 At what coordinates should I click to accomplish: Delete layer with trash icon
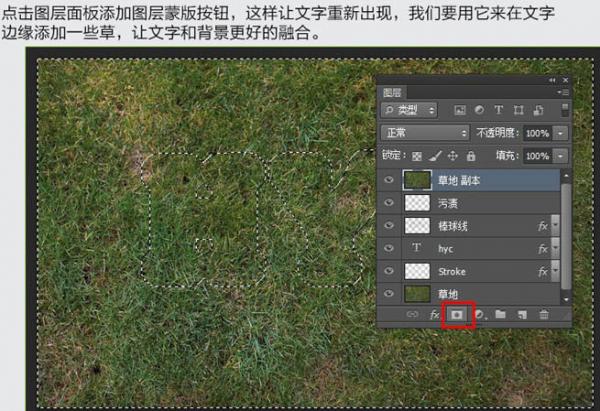tap(544, 314)
